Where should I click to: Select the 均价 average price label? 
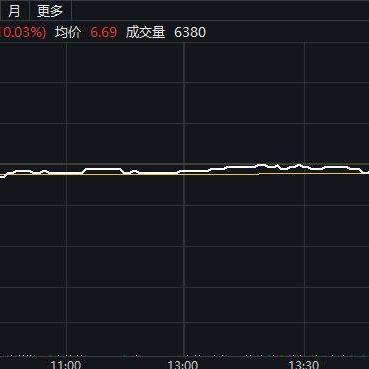(68, 32)
